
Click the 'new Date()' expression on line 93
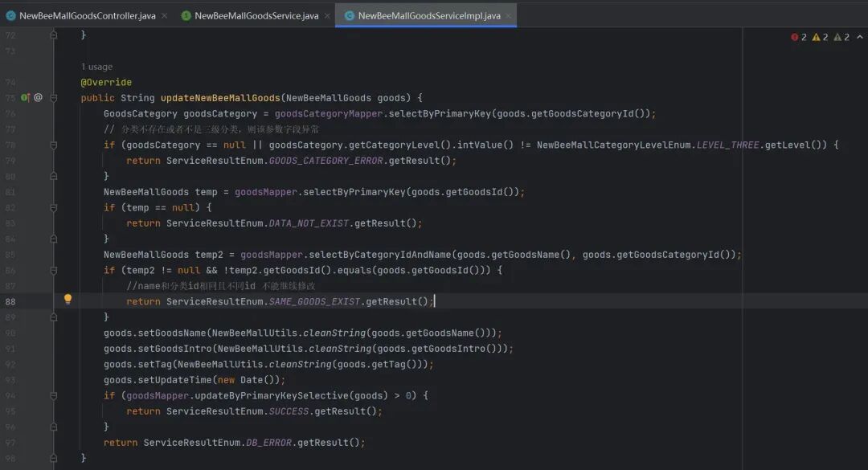click(x=248, y=380)
